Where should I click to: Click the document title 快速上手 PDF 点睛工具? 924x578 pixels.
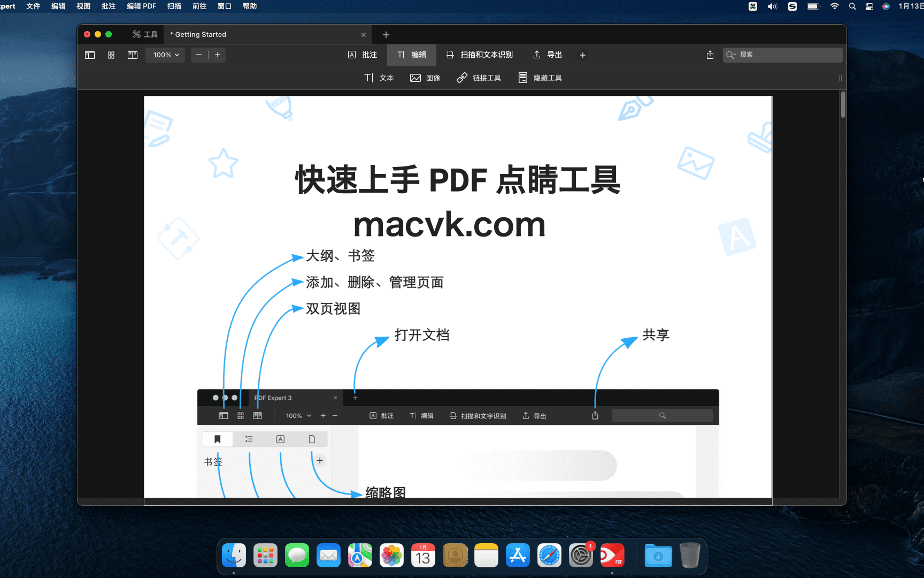(x=458, y=180)
